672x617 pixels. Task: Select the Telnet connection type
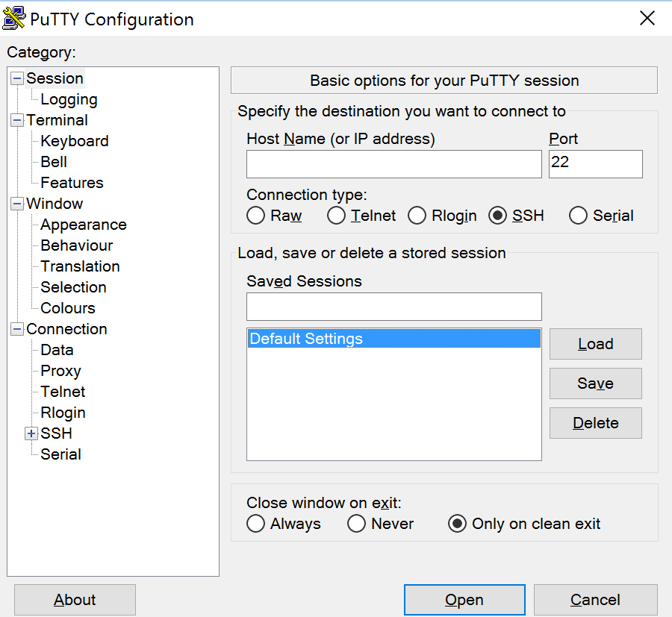pyautogui.click(x=336, y=216)
